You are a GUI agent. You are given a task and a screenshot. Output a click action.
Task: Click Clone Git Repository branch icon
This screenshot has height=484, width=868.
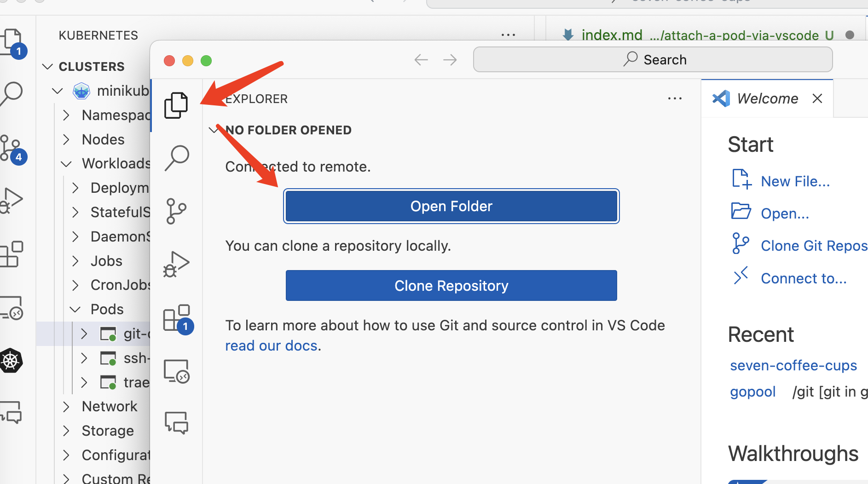[741, 243]
